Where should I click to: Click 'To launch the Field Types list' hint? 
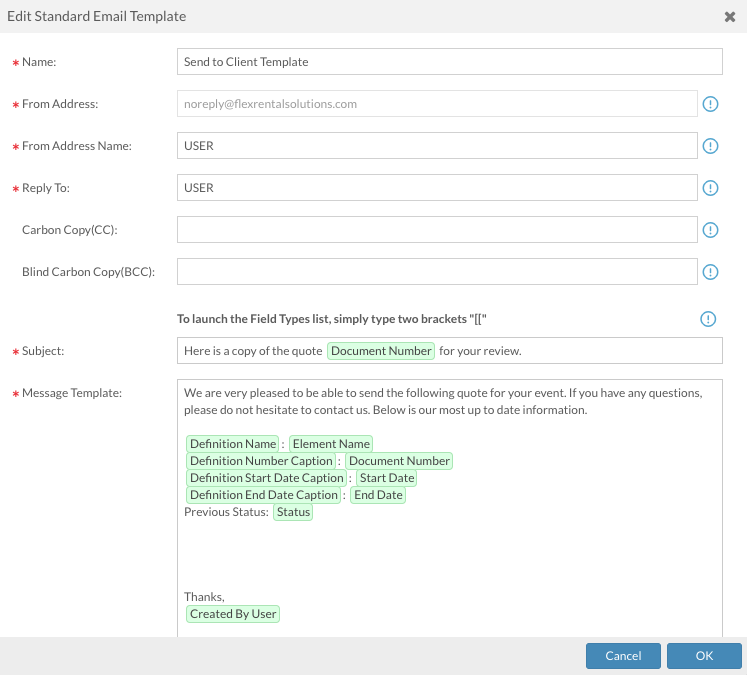(332, 319)
